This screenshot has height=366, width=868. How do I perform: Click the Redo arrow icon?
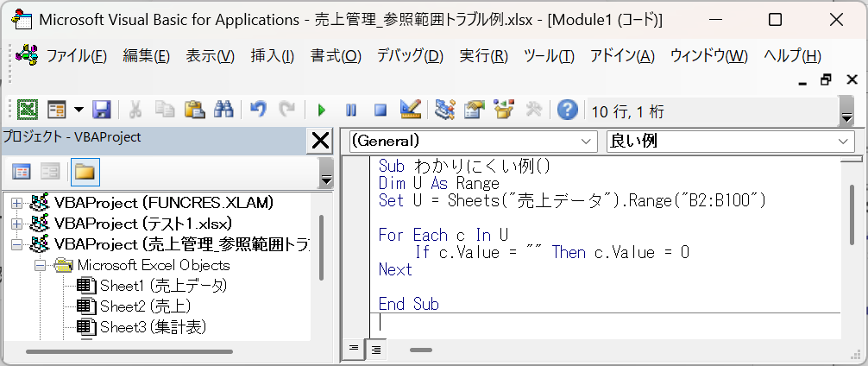[x=286, y=110]
